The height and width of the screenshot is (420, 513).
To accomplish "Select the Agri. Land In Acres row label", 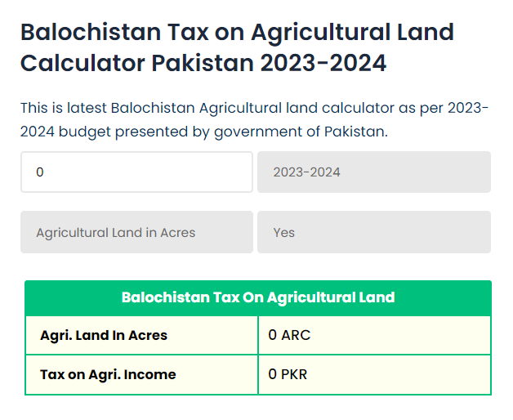I will pos(104,335).
